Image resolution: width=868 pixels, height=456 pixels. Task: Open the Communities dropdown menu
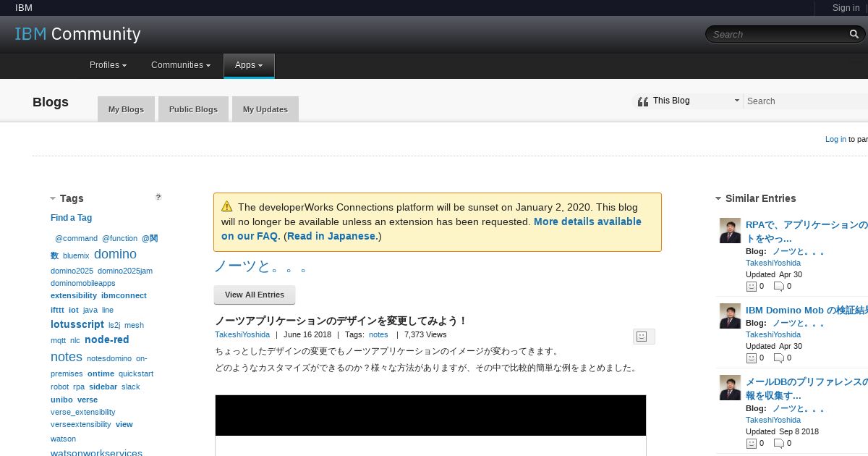click(181, 65)
